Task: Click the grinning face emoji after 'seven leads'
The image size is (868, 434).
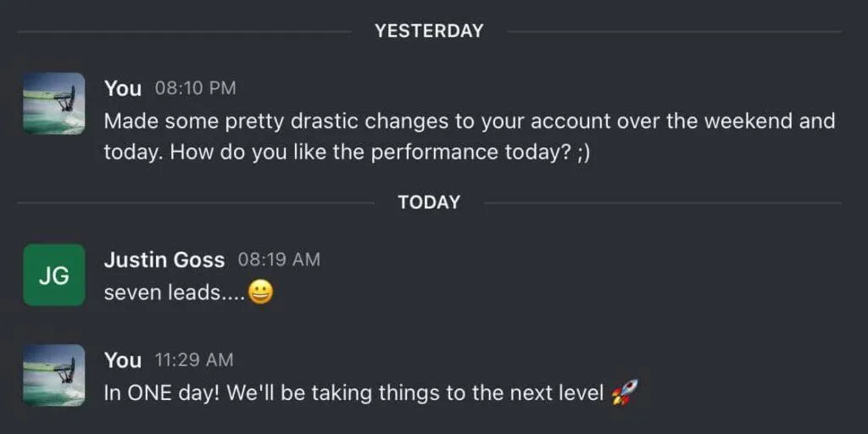Action: (x=260, y=292)
